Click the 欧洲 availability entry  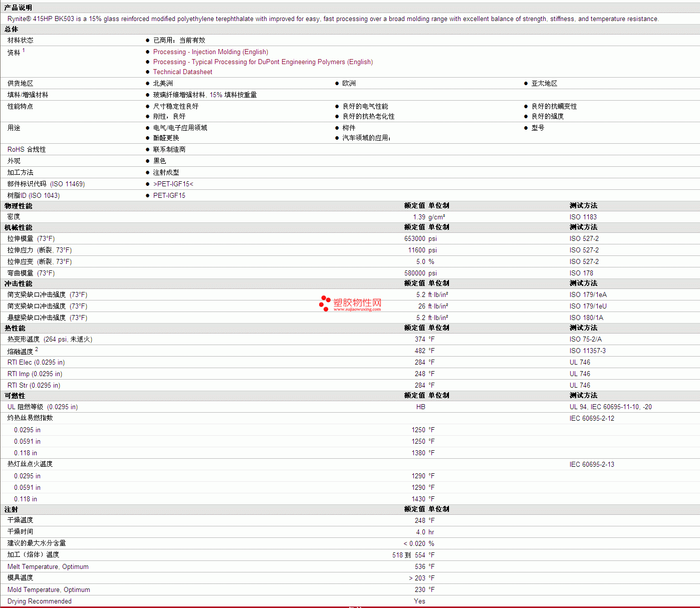349,84
